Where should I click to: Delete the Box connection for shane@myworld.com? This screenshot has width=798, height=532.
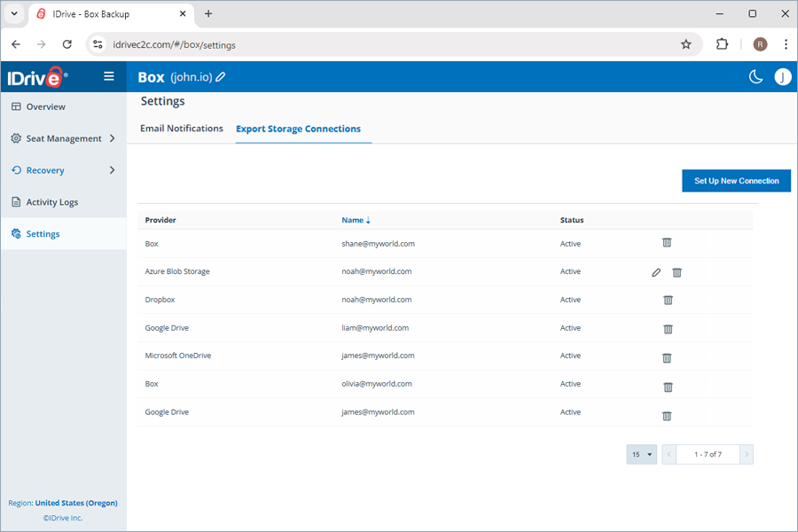click(x=667, y=242)
